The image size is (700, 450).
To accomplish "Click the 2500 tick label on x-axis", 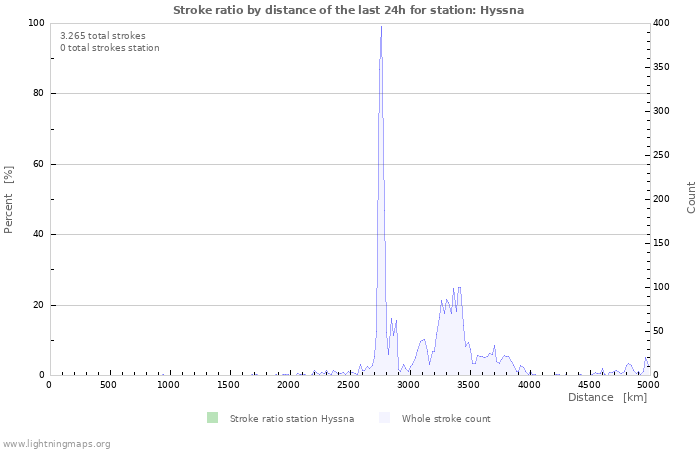I will pyautogui.click(x=349, y=385).
